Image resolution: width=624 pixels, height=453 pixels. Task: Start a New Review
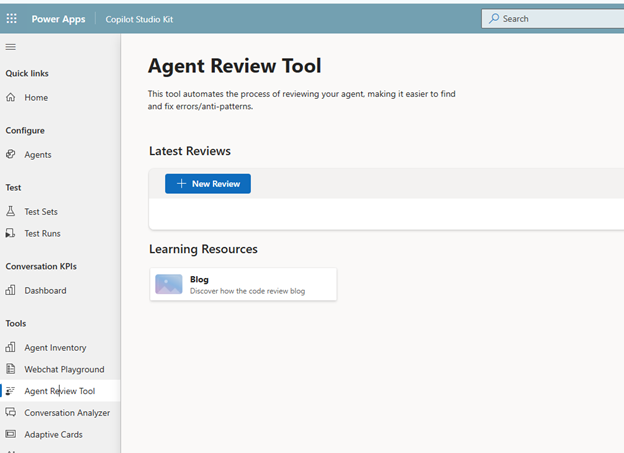click(208, 184)
